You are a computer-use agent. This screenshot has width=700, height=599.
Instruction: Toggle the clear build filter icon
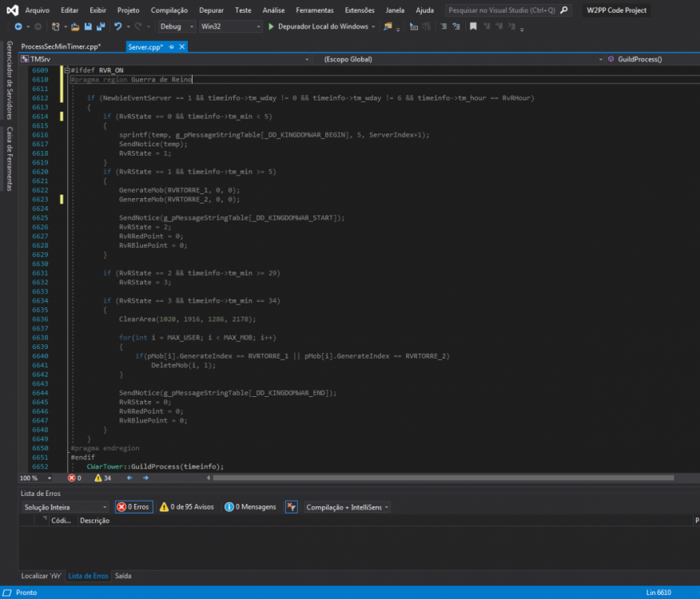292,507
